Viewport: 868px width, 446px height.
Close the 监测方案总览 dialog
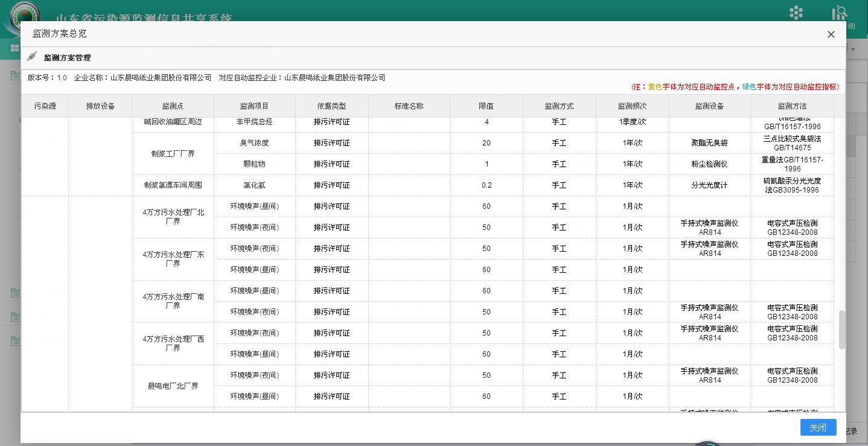(831, 34)
